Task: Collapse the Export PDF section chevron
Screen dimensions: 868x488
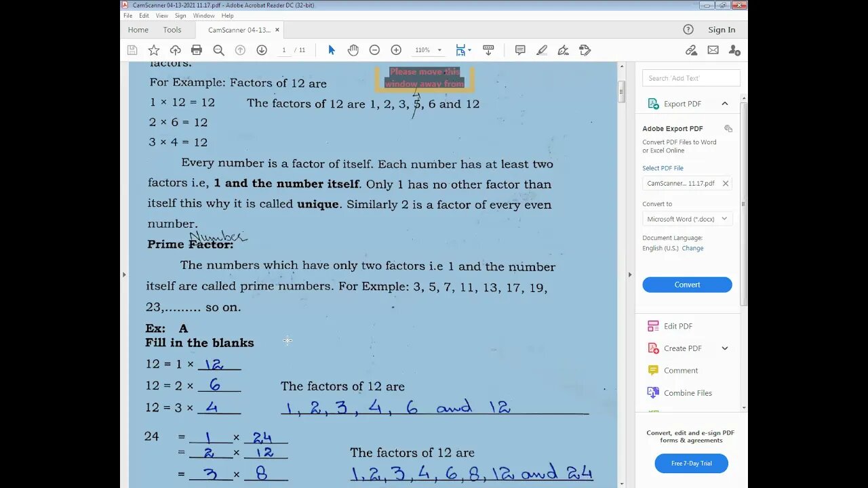Action: (725, 104)
